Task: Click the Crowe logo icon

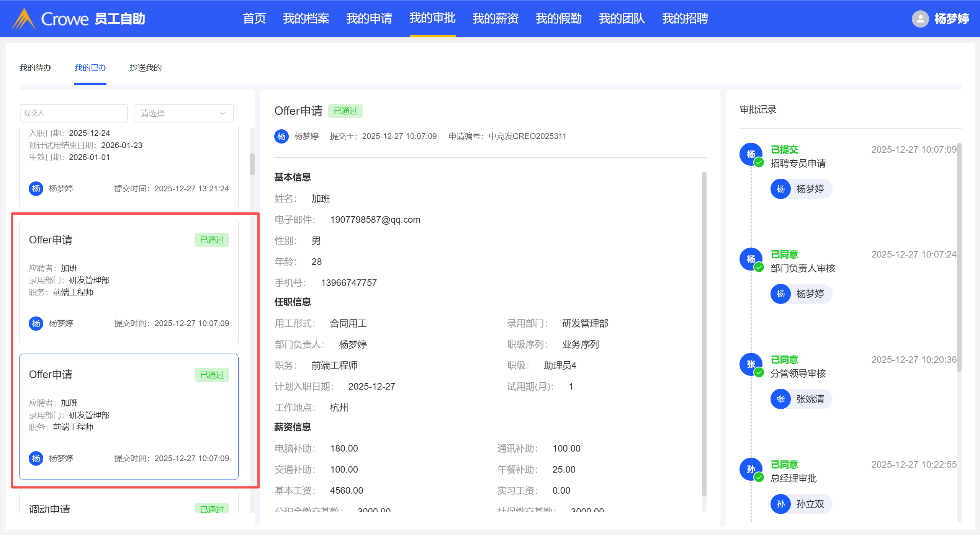Action: point(24,18)
